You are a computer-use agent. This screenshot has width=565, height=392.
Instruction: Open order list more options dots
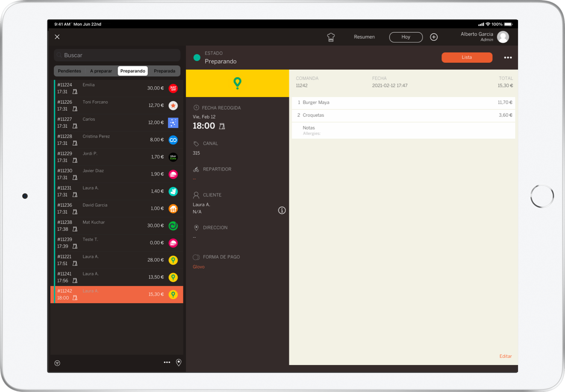pyautogui.click(x=167, y=363)
